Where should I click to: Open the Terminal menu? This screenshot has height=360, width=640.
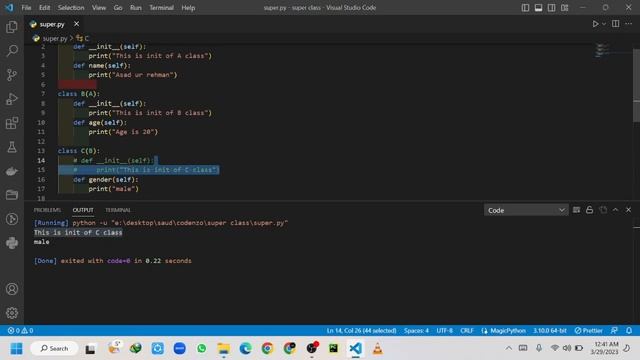click(161, 8)
